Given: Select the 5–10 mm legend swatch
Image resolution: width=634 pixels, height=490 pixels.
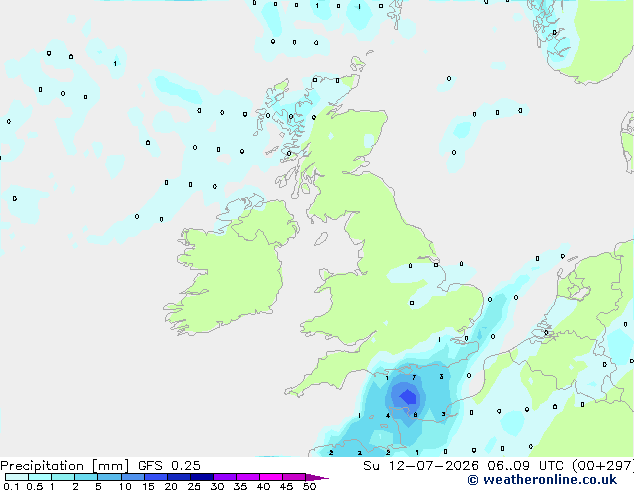Looking at the screenshot, I should click(x=109, y=477).
